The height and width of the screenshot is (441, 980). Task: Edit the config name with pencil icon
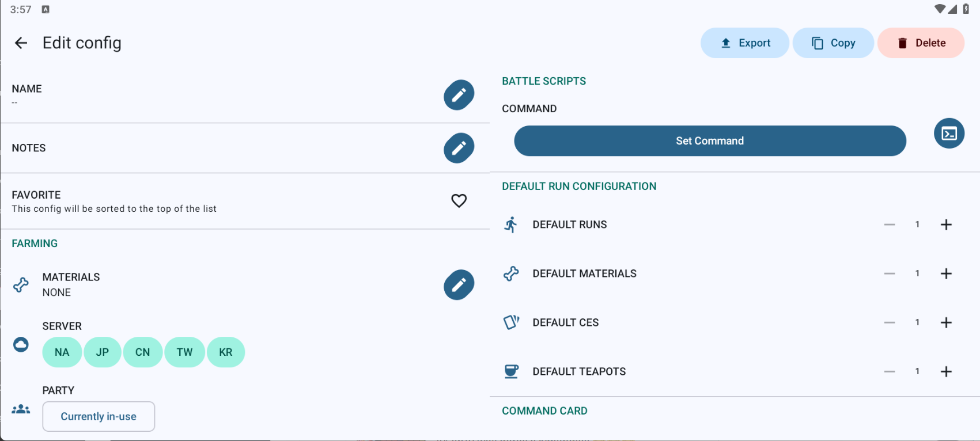pos(459,94)
